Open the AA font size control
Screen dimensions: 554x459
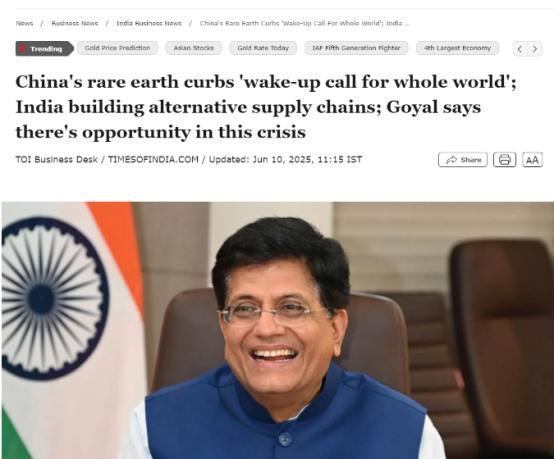532,160
